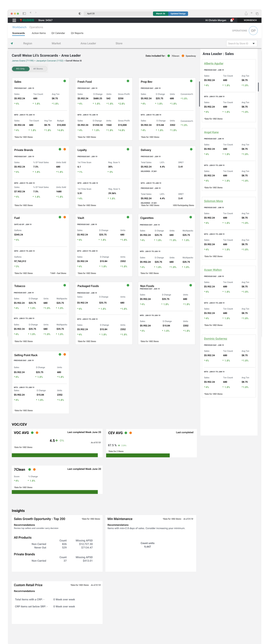Open the Operations section in top navigation
Screen dimensions: 273x644
36,27
